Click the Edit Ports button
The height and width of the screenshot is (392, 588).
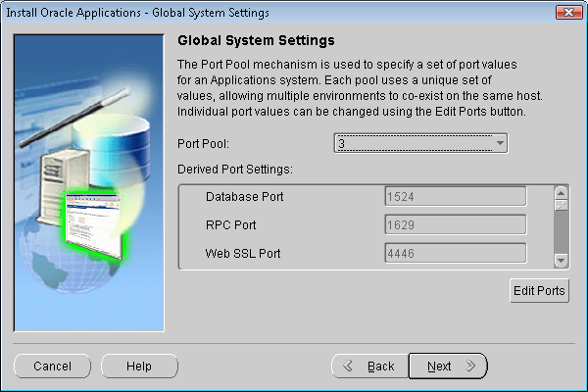[539, 291]
